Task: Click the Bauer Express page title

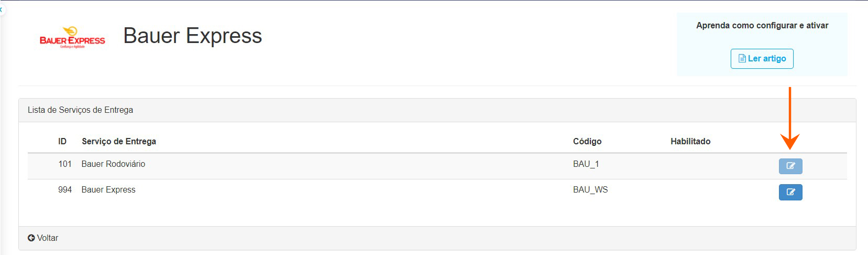Action: pyautogui.click(x=192, y=36)
